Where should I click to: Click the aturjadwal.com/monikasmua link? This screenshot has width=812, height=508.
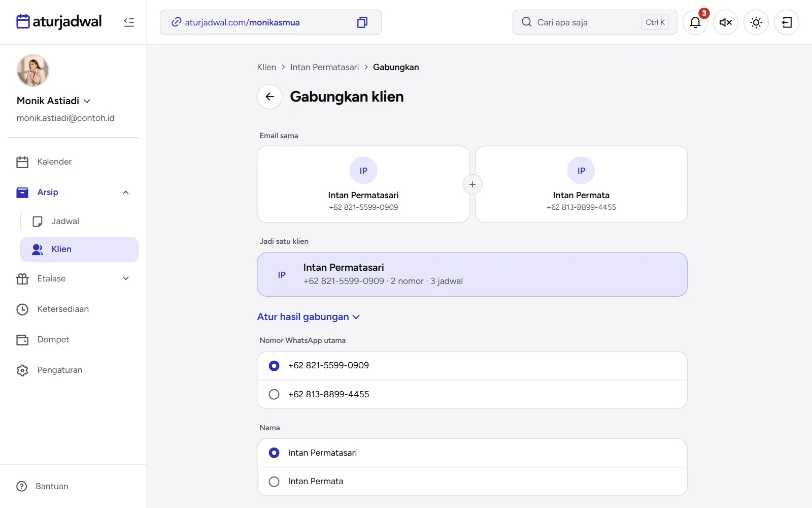(242, 22)
